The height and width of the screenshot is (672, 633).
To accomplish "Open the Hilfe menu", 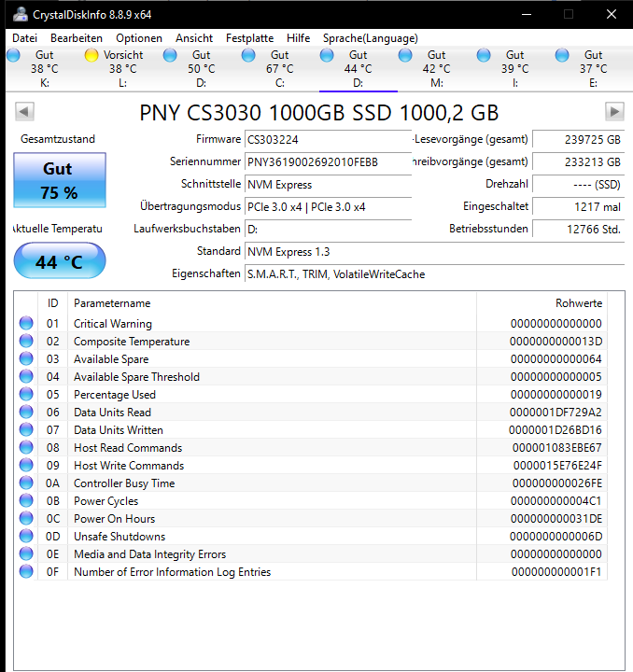I will click(298, 38).
